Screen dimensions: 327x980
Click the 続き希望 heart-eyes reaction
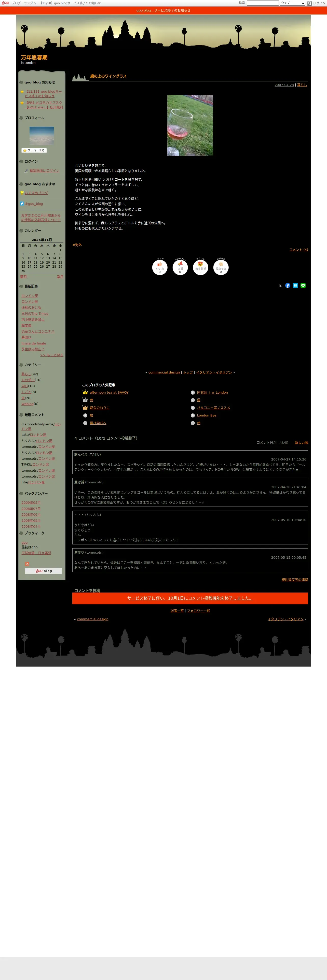[200, 267]
